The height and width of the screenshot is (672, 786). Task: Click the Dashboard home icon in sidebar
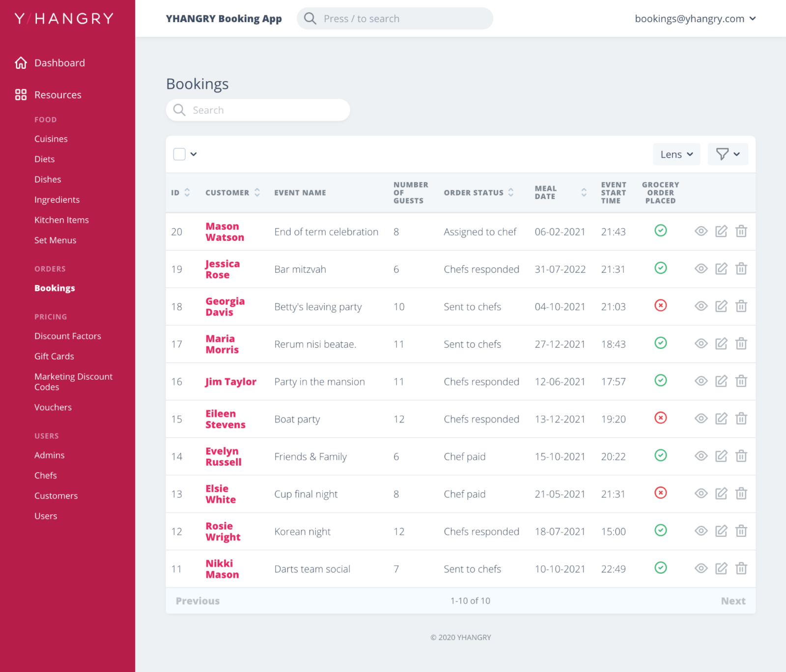click(x=20, y=62)
